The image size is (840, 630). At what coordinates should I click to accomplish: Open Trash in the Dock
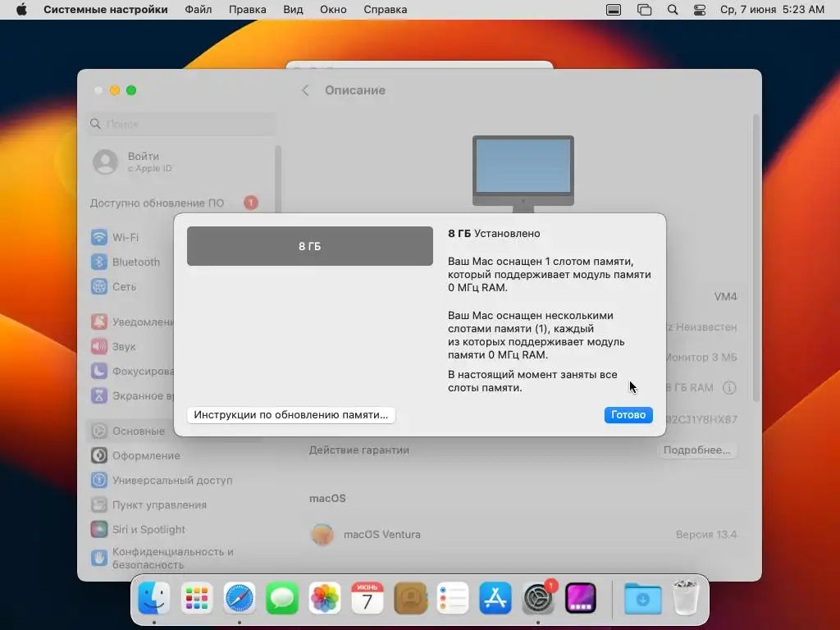686,598
